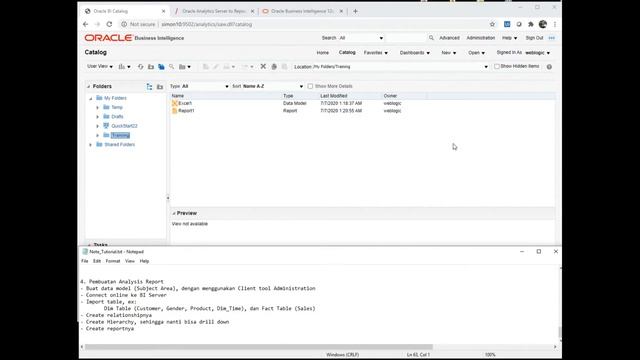The height and width of the screenshot is (360, 640).
Task: Click the Delete X icon in the Catalog toolbar
Action: 263,67
